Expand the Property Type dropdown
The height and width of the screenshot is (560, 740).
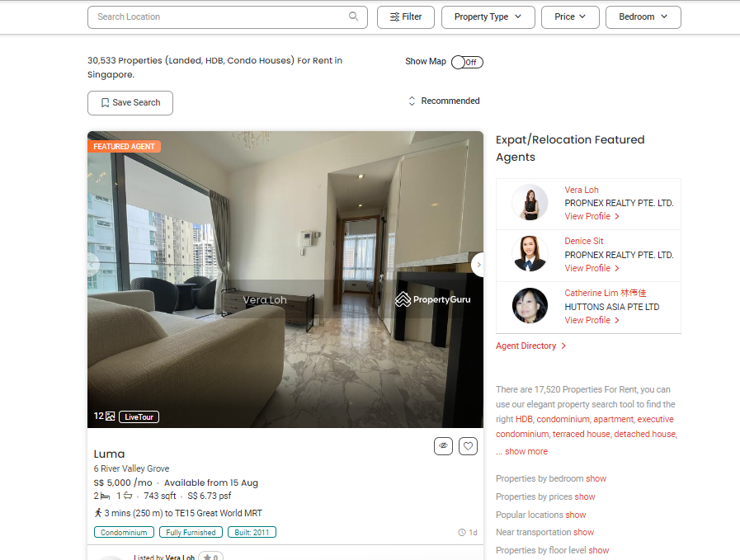tap(488, 17)
